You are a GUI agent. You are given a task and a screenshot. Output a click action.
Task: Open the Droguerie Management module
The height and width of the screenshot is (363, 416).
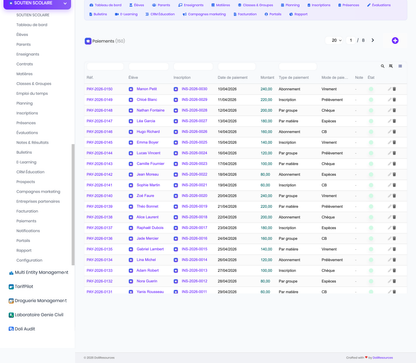pos(38,300)
